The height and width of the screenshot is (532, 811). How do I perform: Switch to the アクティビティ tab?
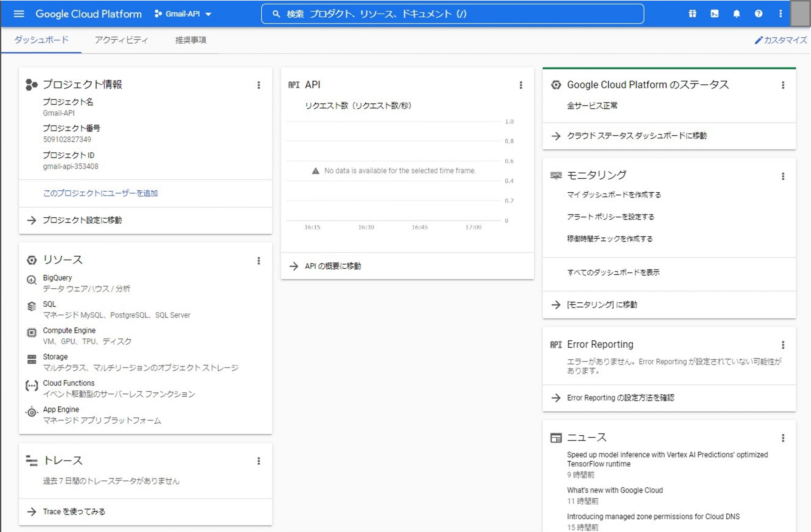(121, 40)
